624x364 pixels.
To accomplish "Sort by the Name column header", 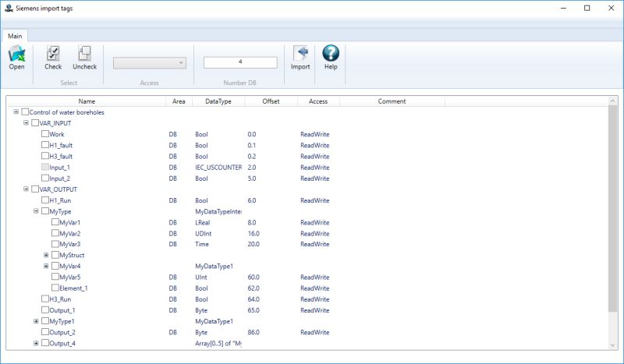I will click(87, 101).
